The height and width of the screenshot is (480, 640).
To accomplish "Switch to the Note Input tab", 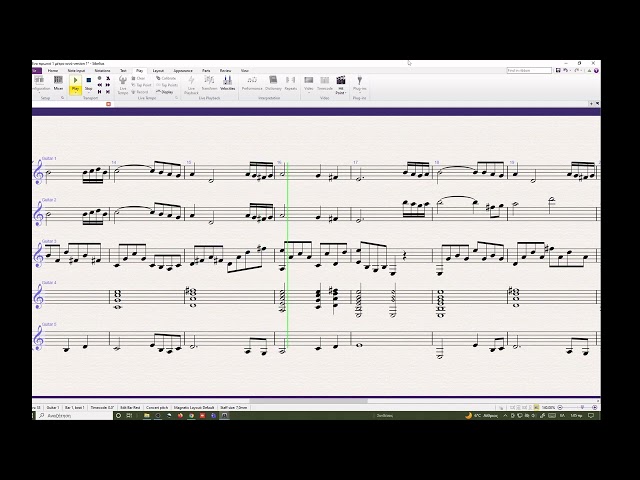I will (76, 71).
